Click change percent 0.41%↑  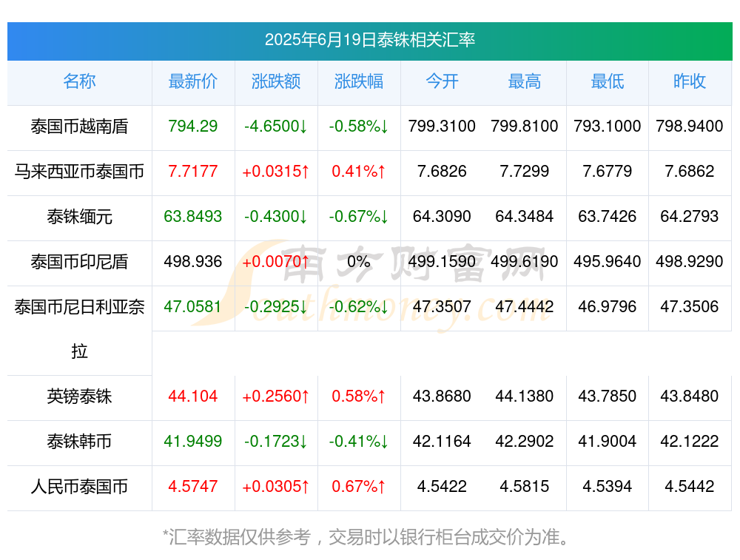pyautogui.click(x=359, y=172)
